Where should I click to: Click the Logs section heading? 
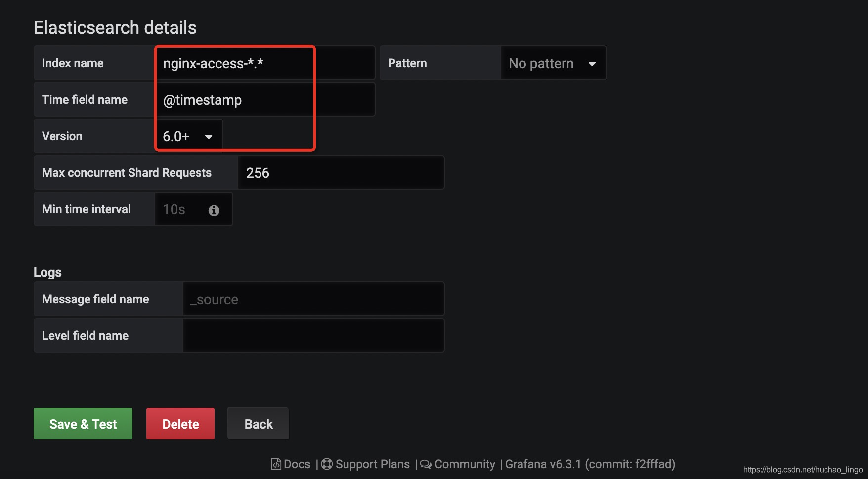47,272
